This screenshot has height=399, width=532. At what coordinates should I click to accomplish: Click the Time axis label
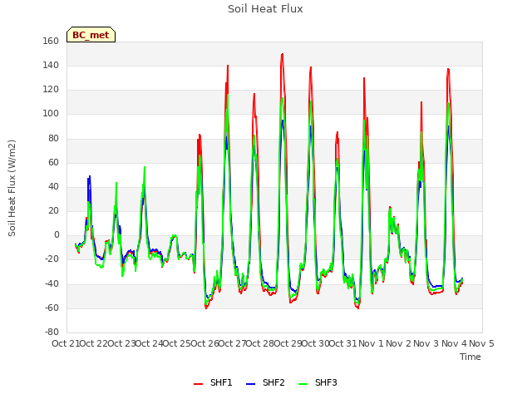470,357
